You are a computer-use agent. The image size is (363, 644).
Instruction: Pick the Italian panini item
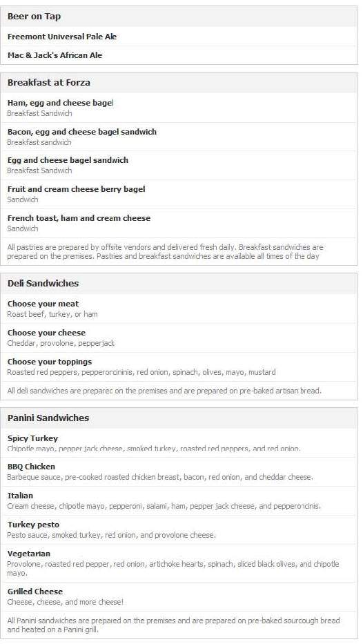coord(179,500)
